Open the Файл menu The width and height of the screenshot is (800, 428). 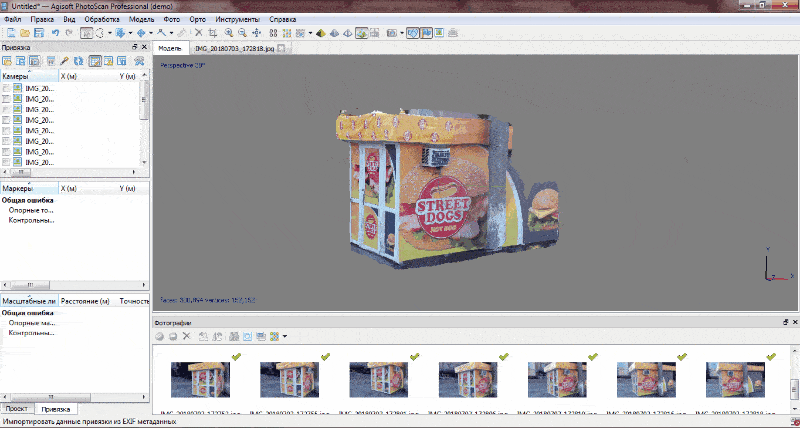tap(13, 19)
